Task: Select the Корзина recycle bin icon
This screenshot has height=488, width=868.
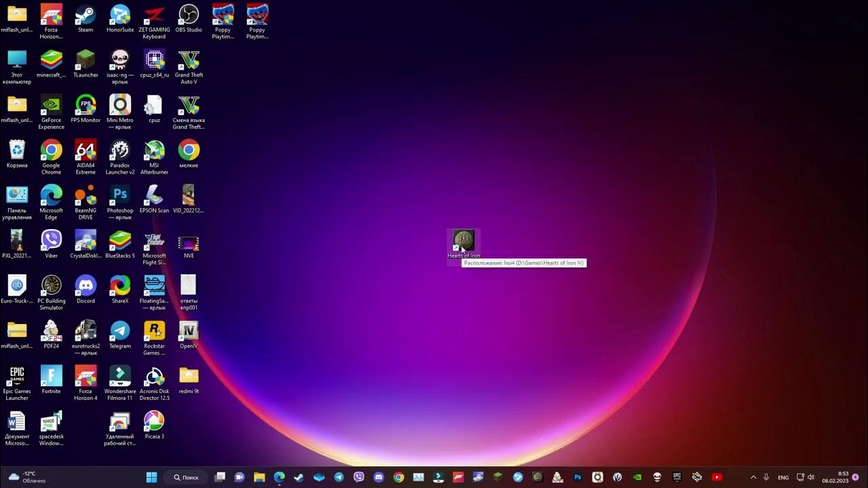Action: point(17,154)
